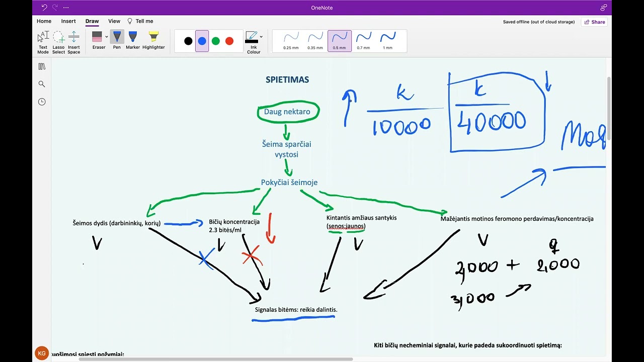Set pen thickness to 0.25 mm
Viewport: 644px width, 362px height.
[x=291, y=41]
